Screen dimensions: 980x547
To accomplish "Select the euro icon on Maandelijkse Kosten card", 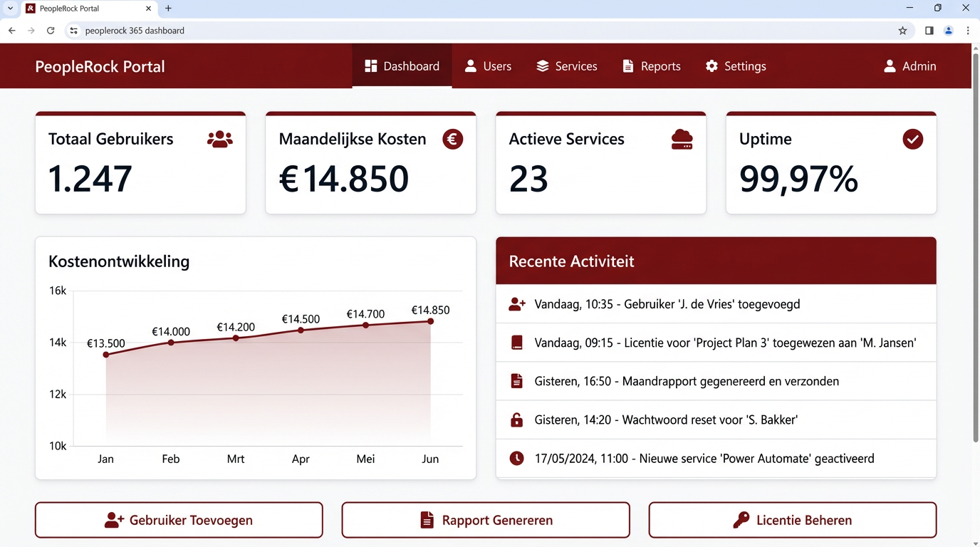I will [452, 139].
